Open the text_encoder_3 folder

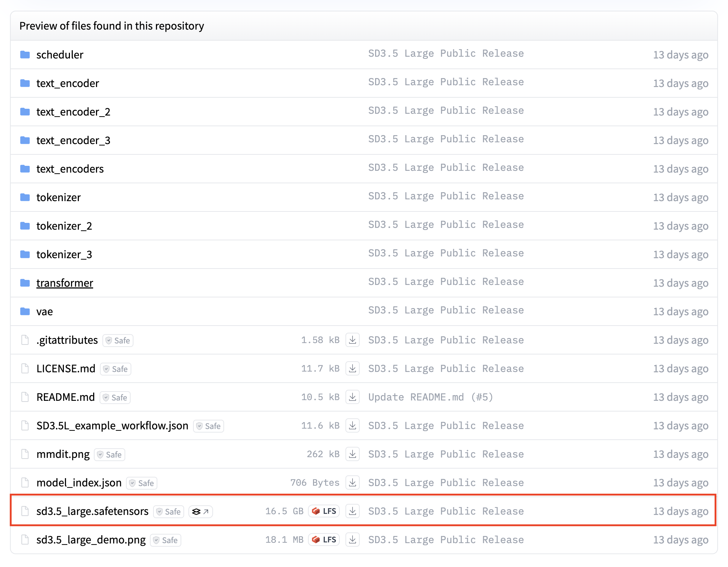73,140
